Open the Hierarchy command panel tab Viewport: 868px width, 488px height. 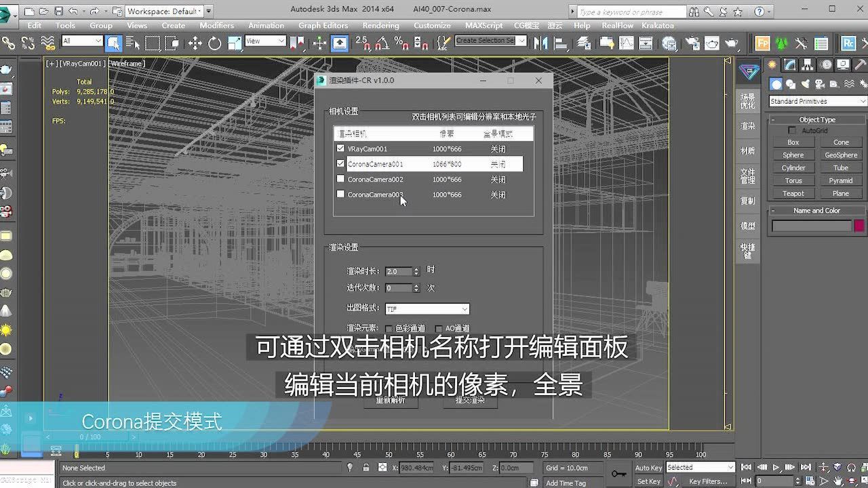click(x=807, y=65)
